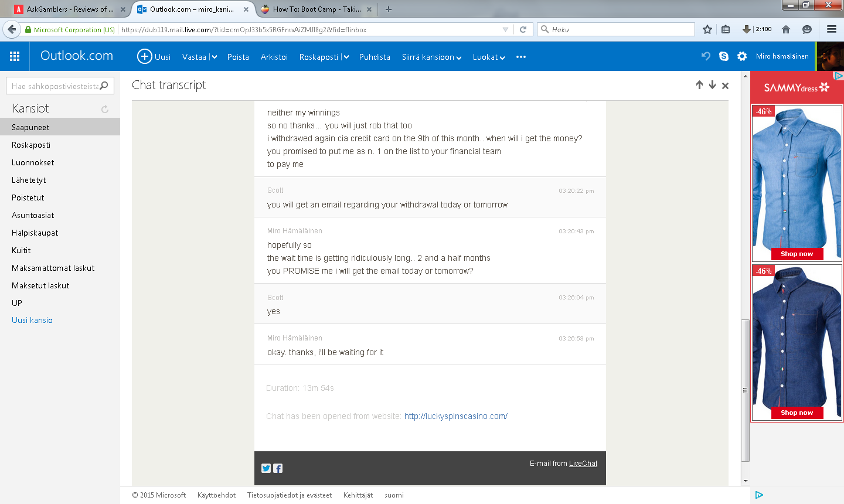844x504 pixels.
Task: Click the browser back button
Action: pyautogui.click(x=12, y=29)
